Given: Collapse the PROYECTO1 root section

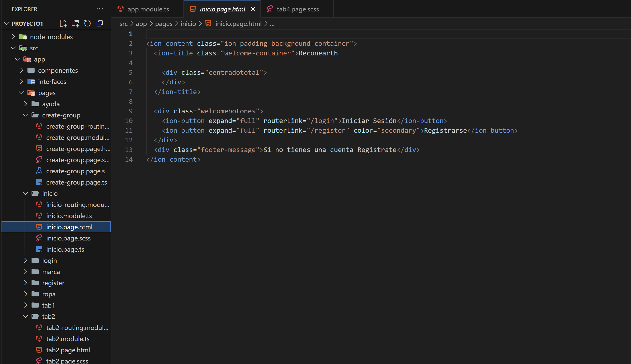Looking at the screenshot, I should [x=7, y=24].
